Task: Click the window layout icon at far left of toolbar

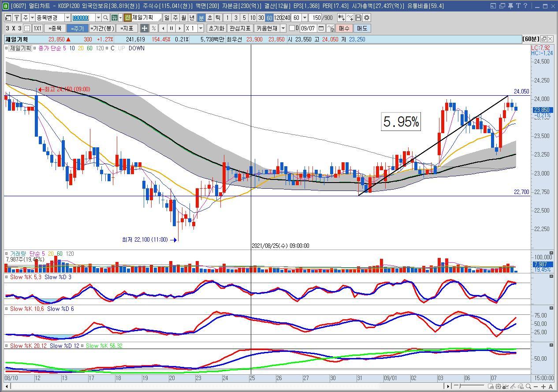Action: coord(8,18)
